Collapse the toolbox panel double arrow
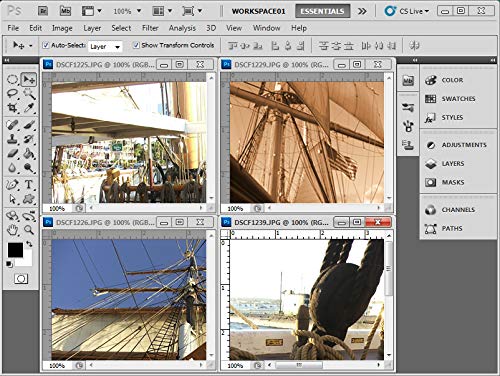This screenshot has height=376, width=500. [7, 60]
